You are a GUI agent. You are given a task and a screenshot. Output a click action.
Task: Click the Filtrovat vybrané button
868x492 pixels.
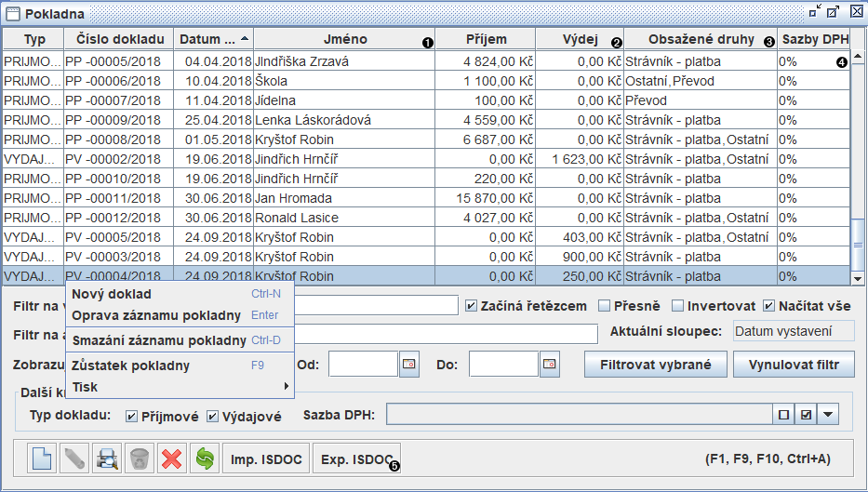point(655,365)
